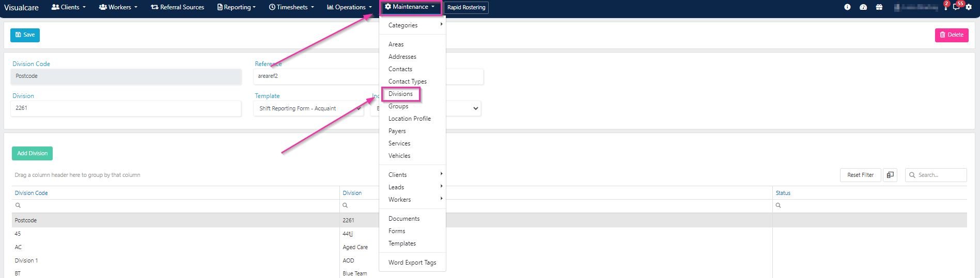Click the gift box icon
The height and width of the screenshot is (278, 980).
[x=879, y=7]
